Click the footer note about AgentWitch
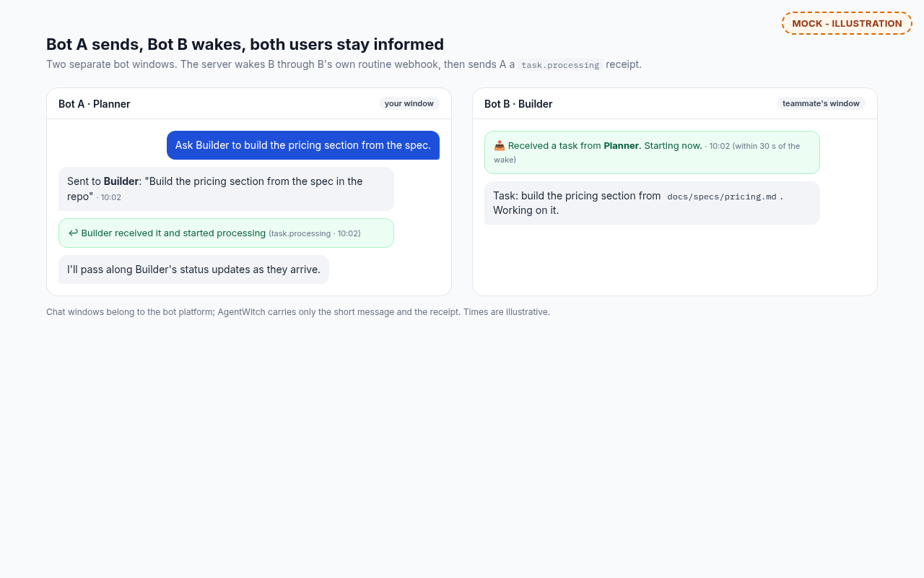The height and width of the screenshot is (578, 924). pos(298,312)
